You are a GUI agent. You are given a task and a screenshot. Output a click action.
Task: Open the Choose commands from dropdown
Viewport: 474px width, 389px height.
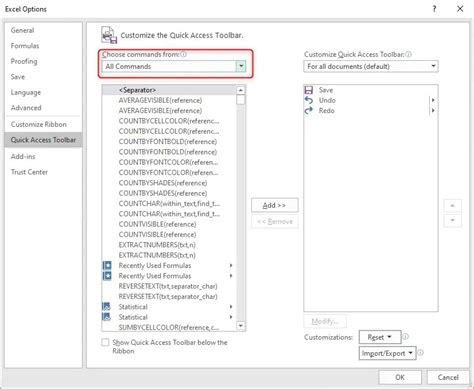pyautogui.click(x=174, y=66)
